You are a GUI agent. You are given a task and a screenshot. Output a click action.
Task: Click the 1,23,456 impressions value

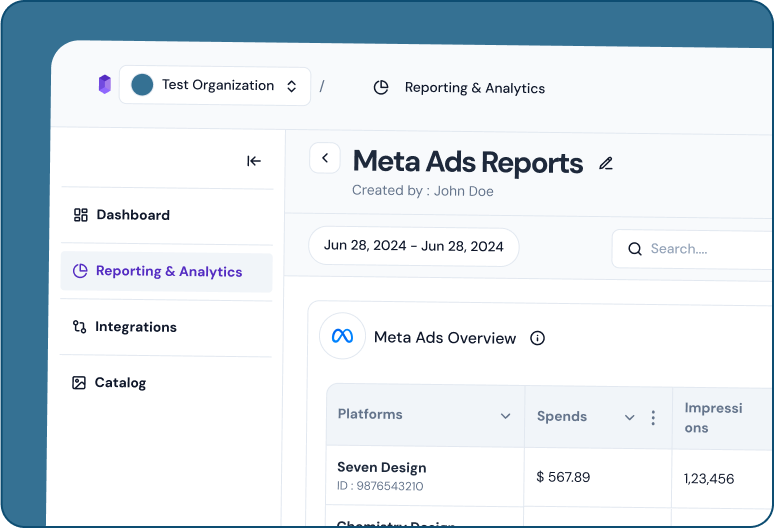709,479
